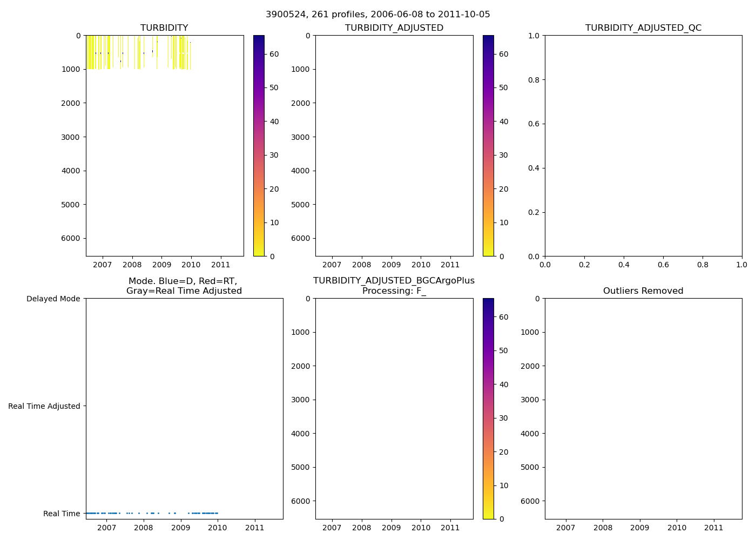Click the figure title starting with 3900524

point(377,15)
